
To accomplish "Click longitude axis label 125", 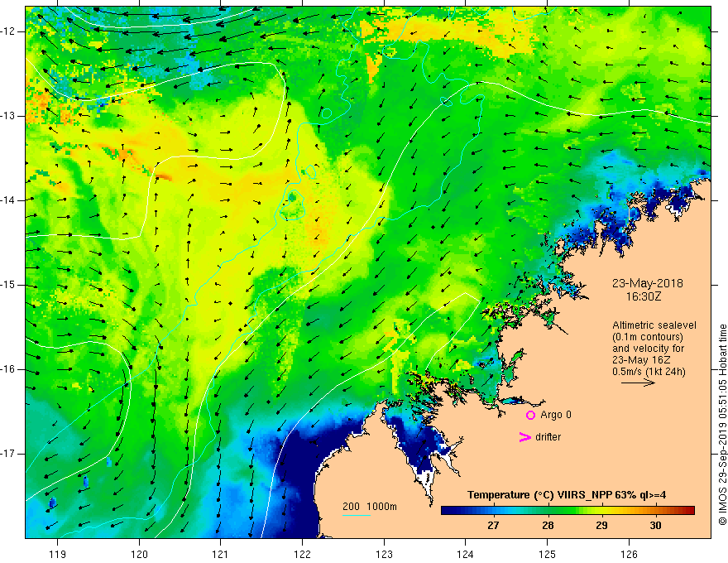I will [x=548, y=554].
